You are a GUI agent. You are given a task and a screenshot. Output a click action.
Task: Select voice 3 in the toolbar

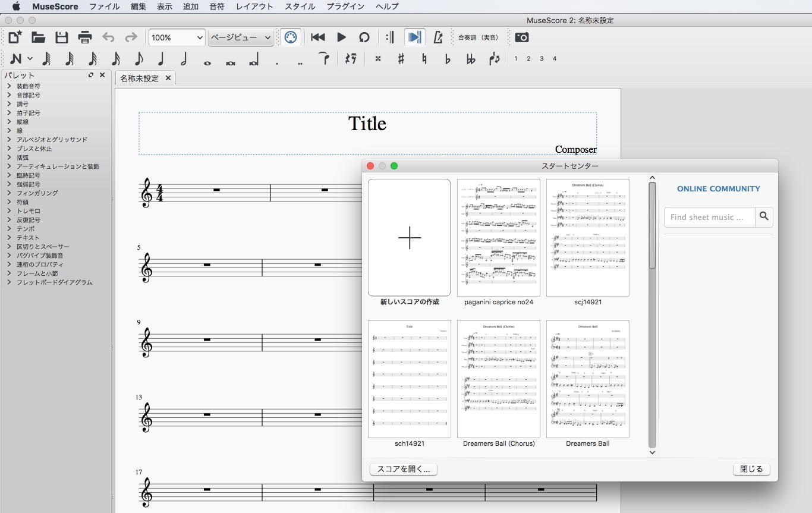coord(542,59)
